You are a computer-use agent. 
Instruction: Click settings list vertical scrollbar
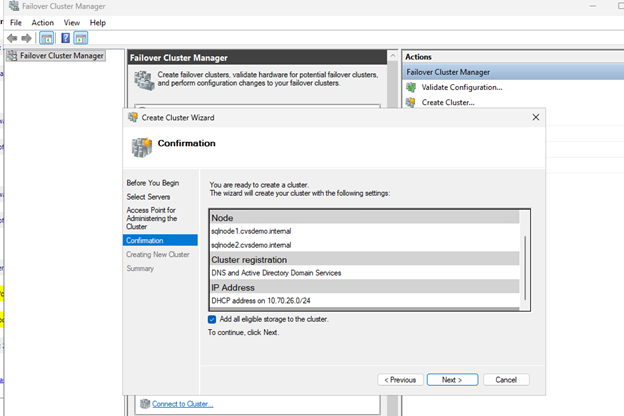coord(525,268)
